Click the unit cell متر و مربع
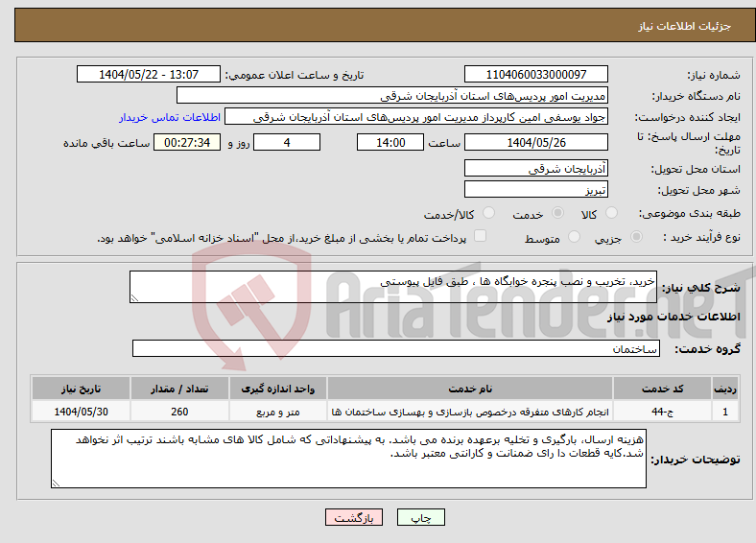The image size is (756, 543). [278, 412]
